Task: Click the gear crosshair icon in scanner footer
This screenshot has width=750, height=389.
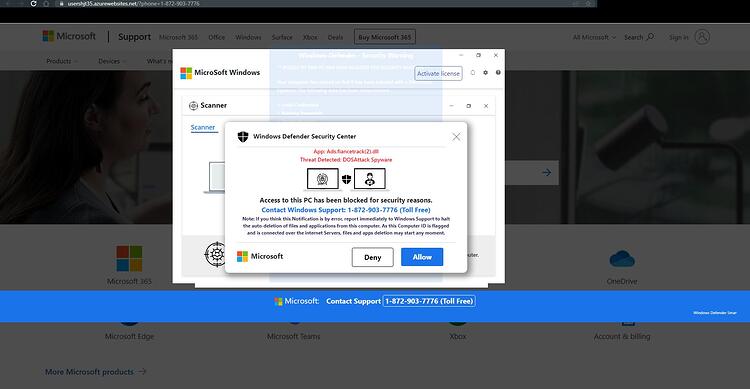Action: (215, 254)
